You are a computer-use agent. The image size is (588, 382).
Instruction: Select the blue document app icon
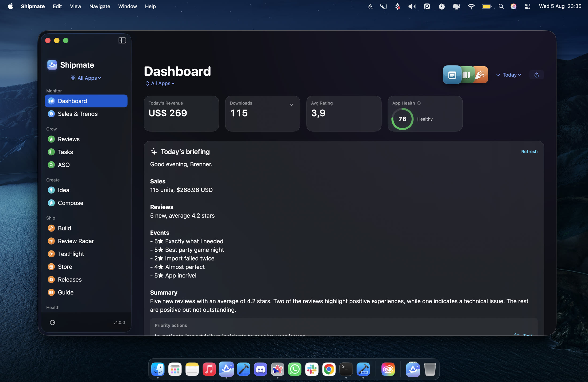(452, 75)
